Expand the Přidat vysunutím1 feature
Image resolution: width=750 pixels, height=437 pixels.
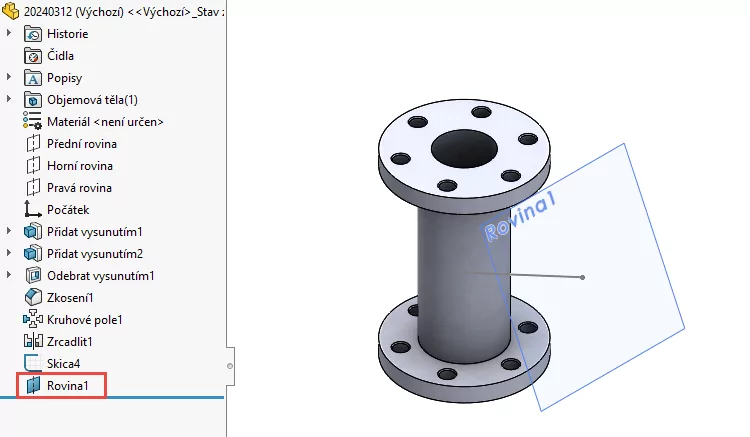coord(10,232)
